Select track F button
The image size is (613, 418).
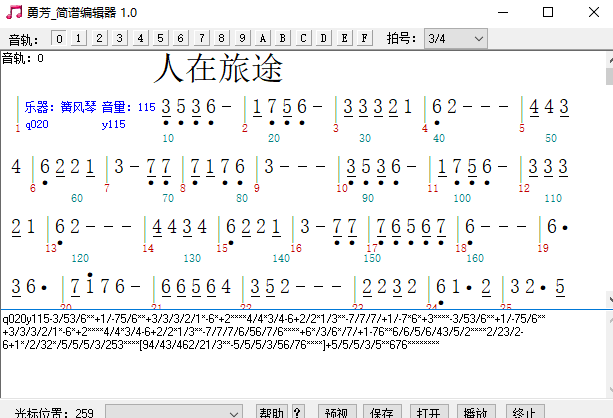tap(365, 38)
